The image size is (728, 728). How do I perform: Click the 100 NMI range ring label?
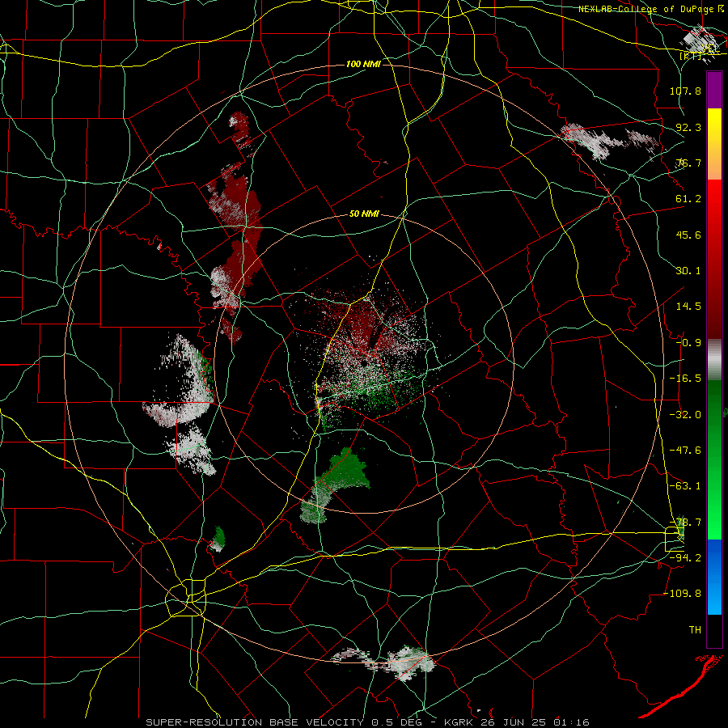363,64
